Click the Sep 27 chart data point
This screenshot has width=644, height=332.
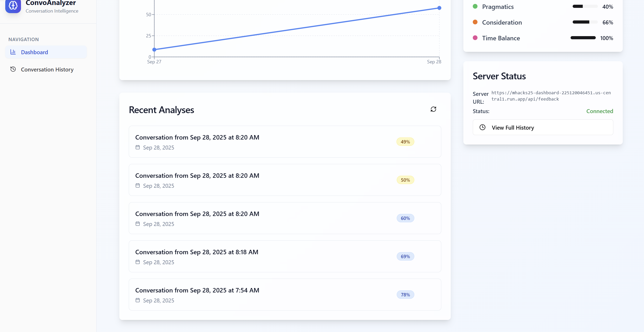(154, 49)
